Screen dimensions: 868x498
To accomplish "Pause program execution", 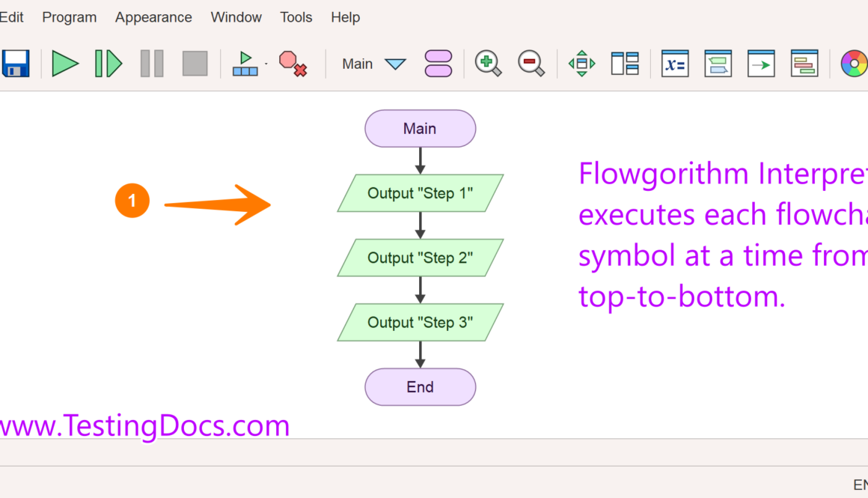I will pos(152,64).
